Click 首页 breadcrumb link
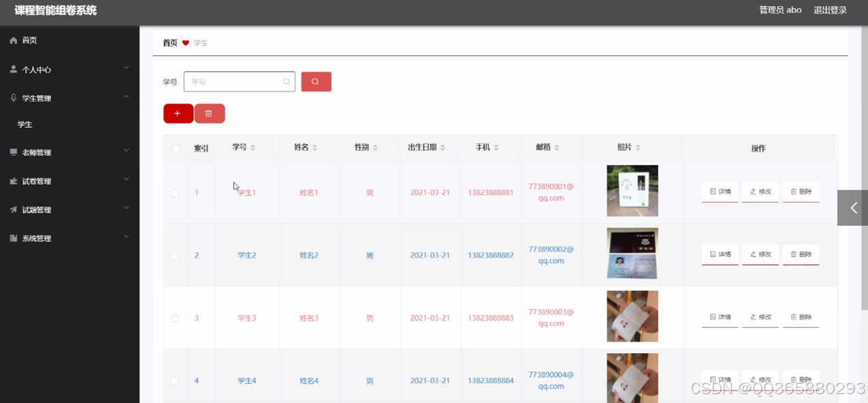The height and width of the screenshot is (403, 868). tap(170, 43)
